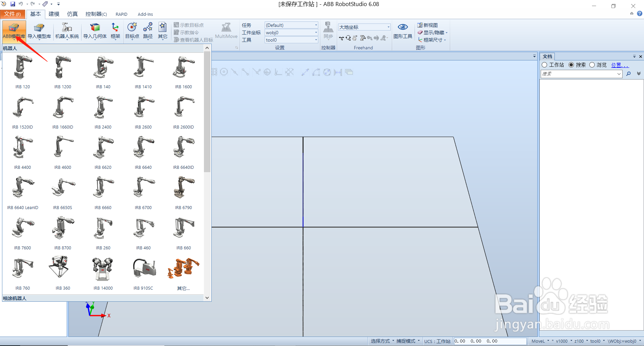644x346 pixels.
Task: Switch to the Add-Ins ribbon tab
Action: point(145,14)
